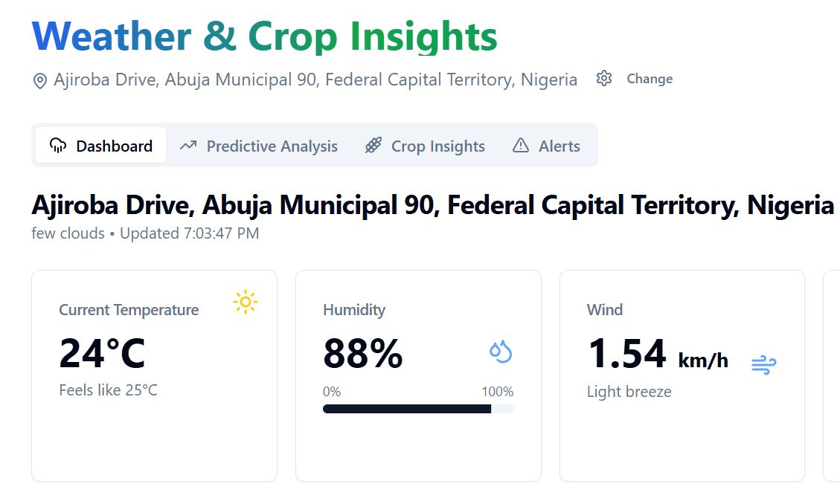
Task: Click the settings gear icon
Action: 604,79
